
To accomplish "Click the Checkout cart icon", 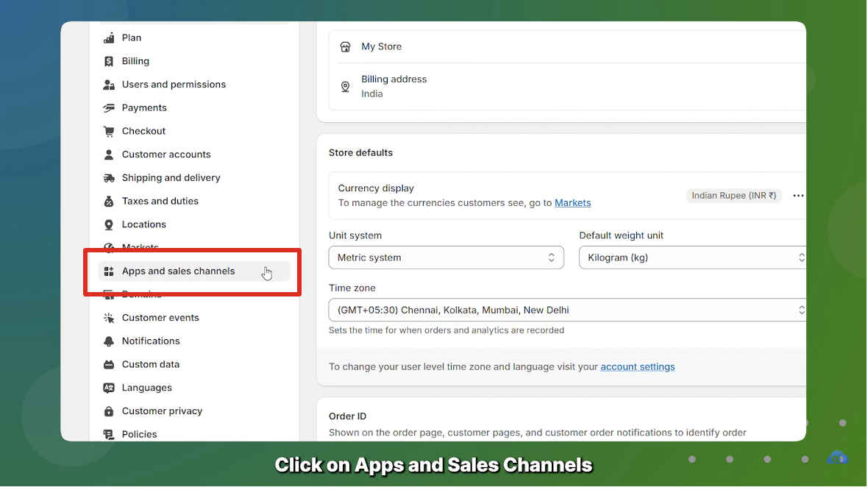I will (109, 131).
